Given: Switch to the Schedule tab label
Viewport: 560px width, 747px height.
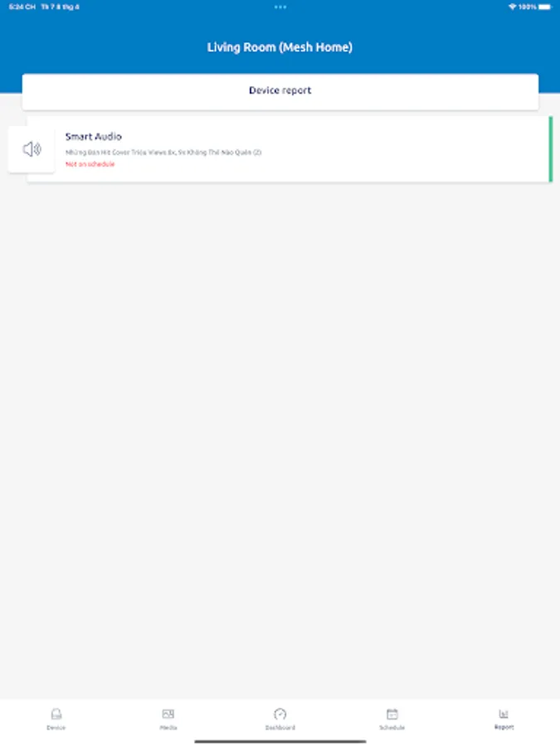Looking at the screenshot, I should tap(392, 727).
